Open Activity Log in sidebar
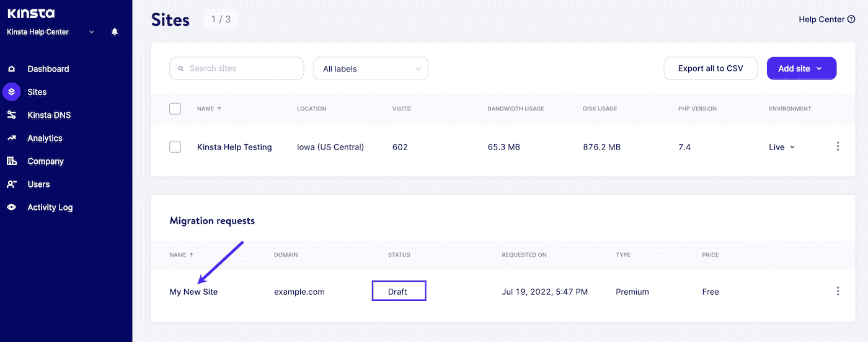The image size is (868, 342). click(50, 207)
